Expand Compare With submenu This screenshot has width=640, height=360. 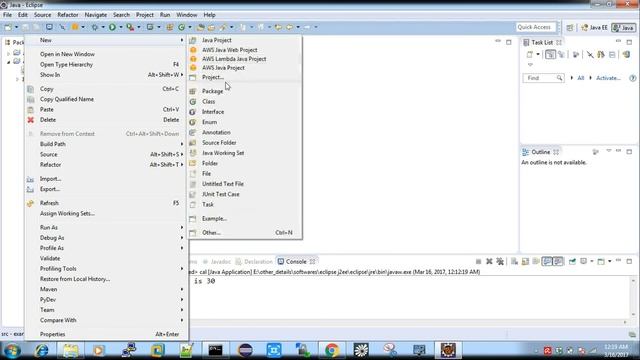(x=106, y=320)
